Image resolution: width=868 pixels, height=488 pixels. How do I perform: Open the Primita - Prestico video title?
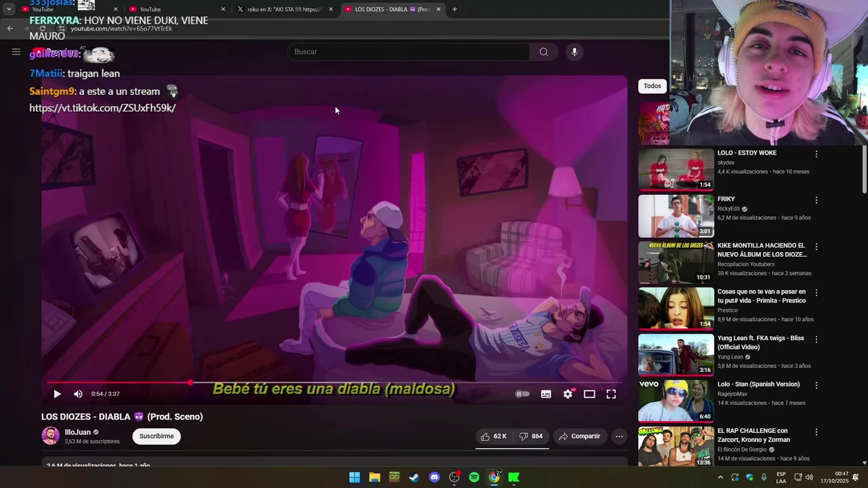(x=762, y=296)
